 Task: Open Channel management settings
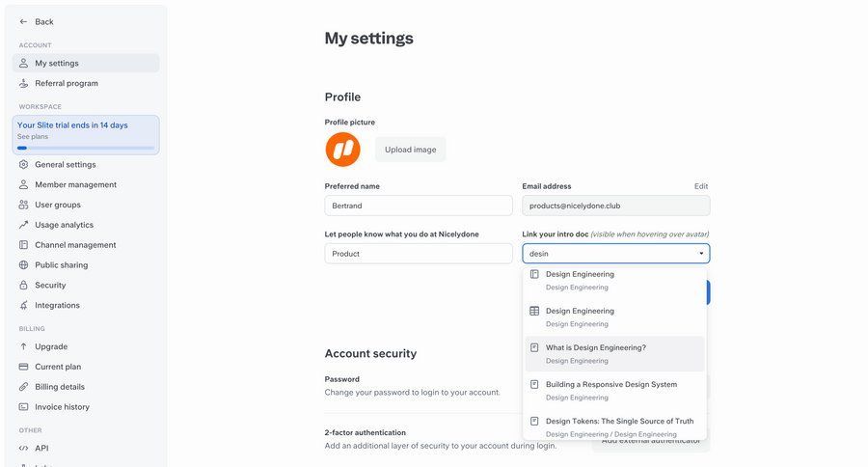75,245
